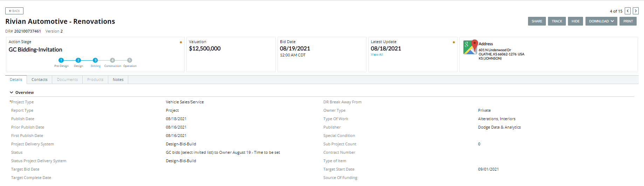The height and width of the screenshot is (186, 644).
Task: Click the Dodge Data & Analytics publisher value
Action: [499, 127]
